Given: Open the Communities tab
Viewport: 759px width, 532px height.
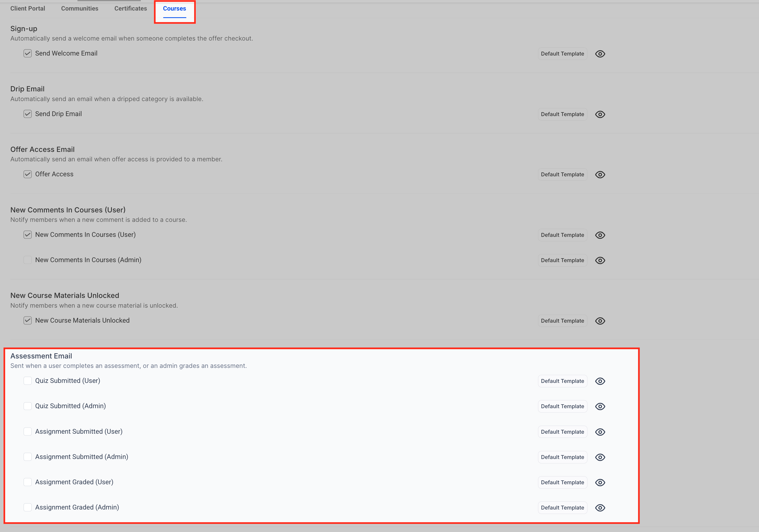Looking at the screenshot, I should 80,8.
